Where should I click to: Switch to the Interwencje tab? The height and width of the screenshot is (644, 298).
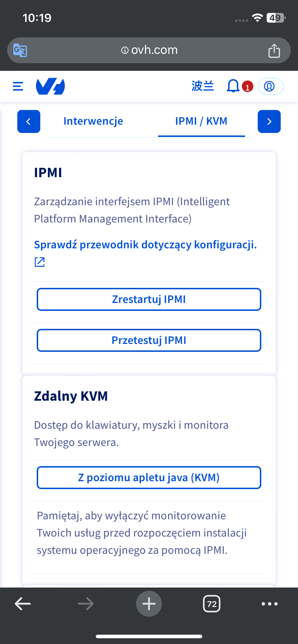(x=93, y=121)
